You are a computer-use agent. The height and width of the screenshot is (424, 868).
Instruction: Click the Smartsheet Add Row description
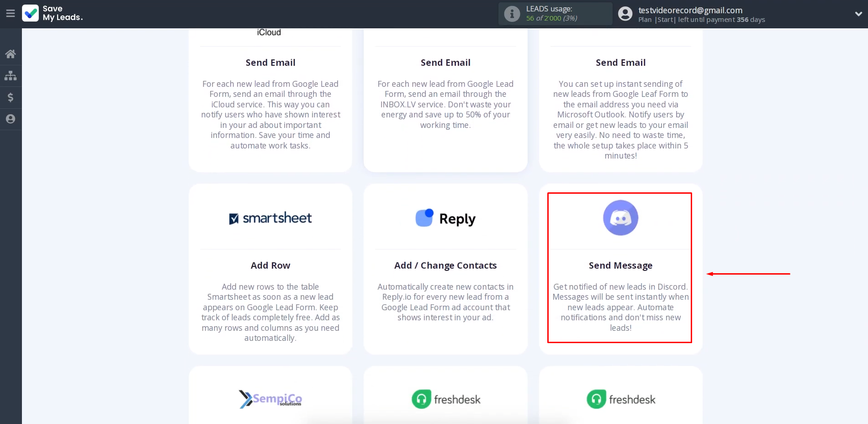[270, 313]
